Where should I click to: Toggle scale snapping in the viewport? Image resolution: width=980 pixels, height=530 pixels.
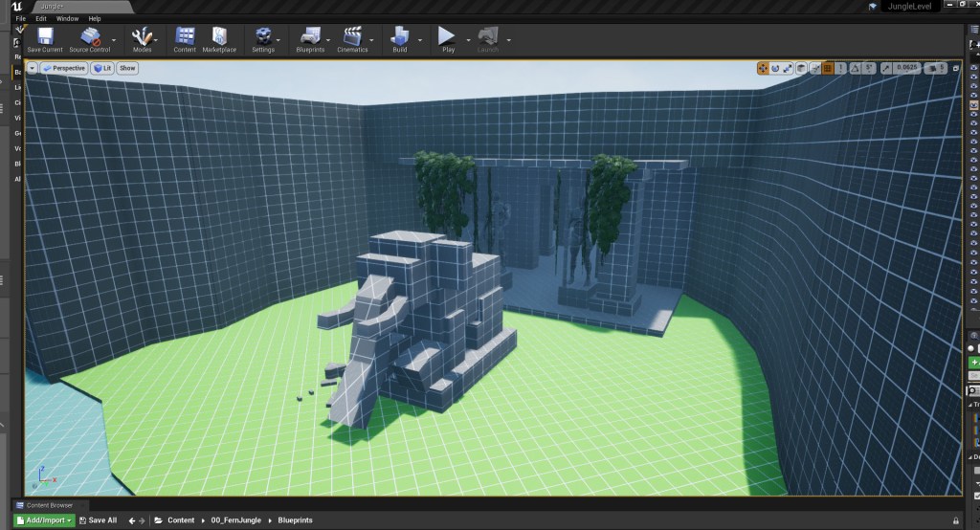(x=886, y=68)
